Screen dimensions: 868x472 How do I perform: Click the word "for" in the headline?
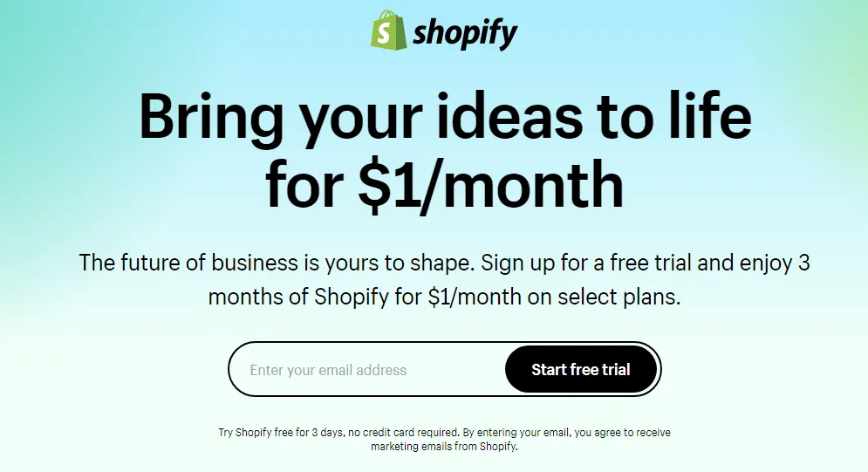[302, 185]
